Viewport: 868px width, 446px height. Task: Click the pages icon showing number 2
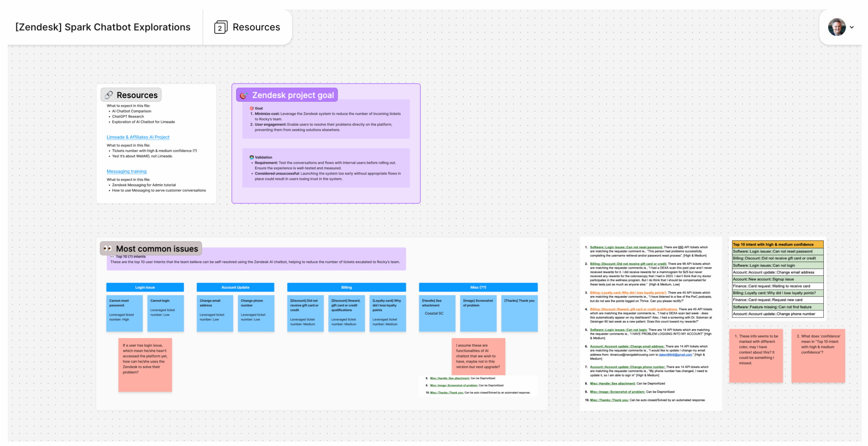click(221, 27)
